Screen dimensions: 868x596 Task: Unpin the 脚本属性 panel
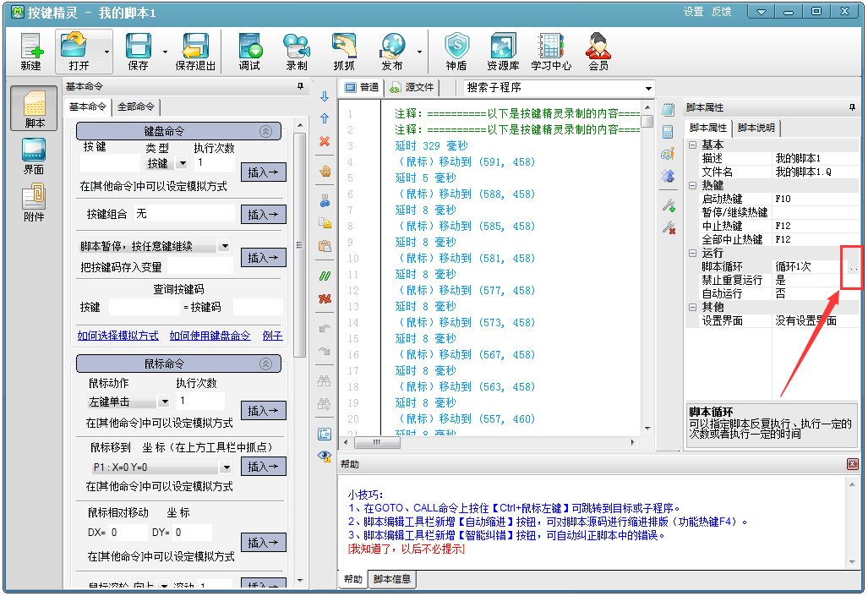point(853,105)
